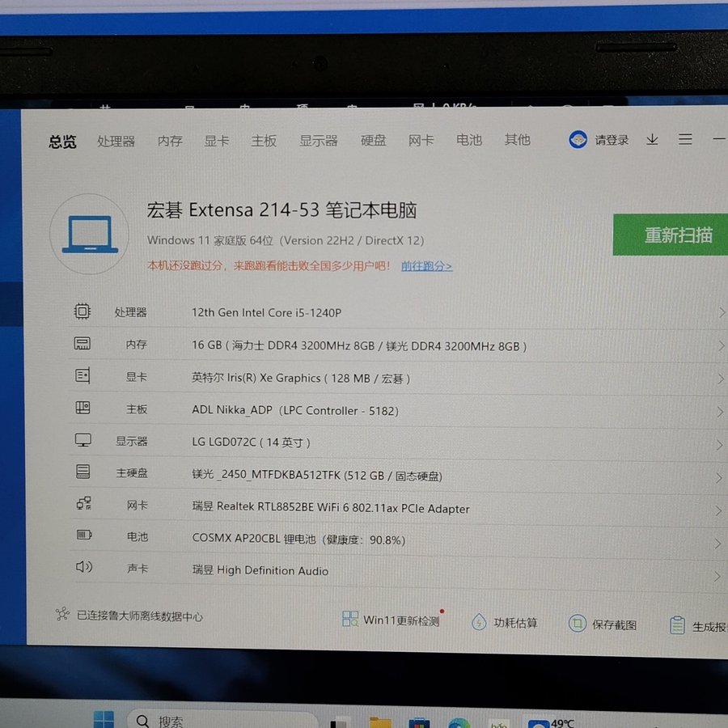This screenshot has width=728, height=728.
Task: Open the 显示器 tab
Action: point(318,140)
